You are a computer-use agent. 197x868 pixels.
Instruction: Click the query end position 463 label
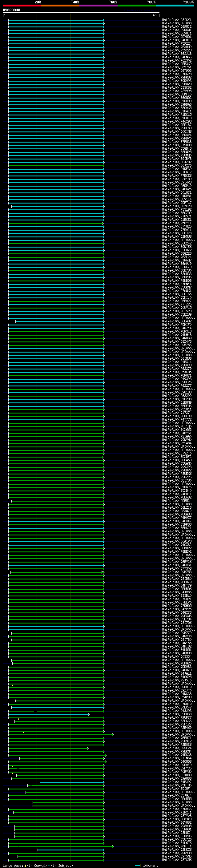(155, 15)
